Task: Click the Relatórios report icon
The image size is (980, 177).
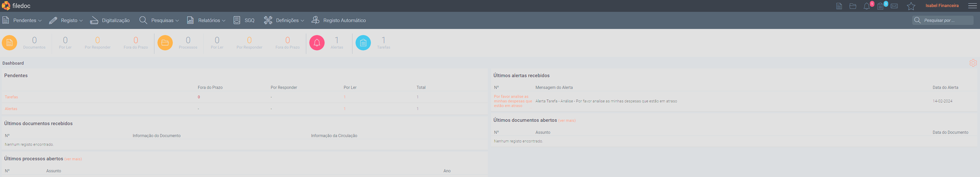Action: pyautogui.click(x=190, y=20)
